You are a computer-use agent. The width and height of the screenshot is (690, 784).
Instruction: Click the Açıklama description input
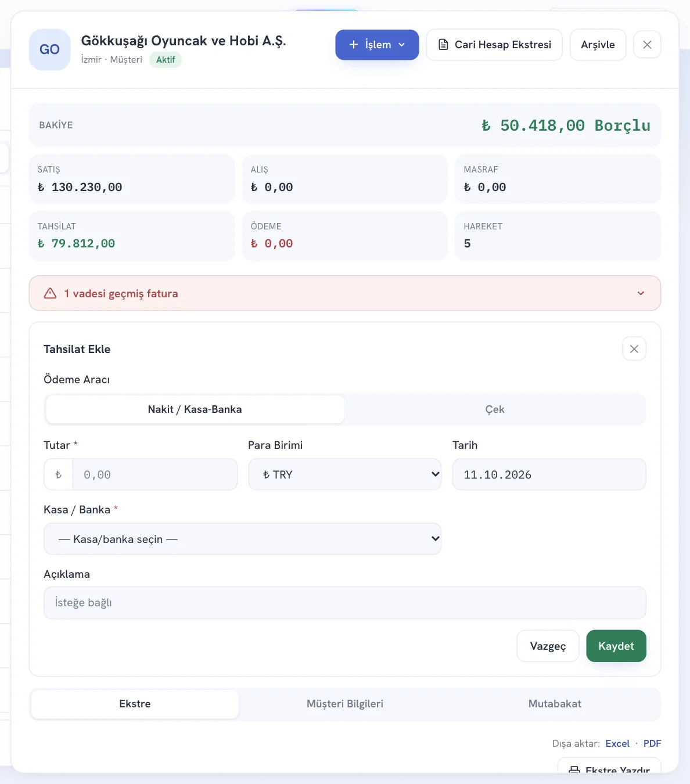345,603
